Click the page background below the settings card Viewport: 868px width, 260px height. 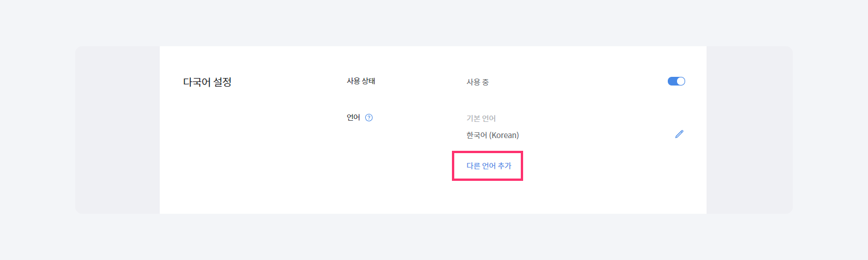tap(434, 237)
